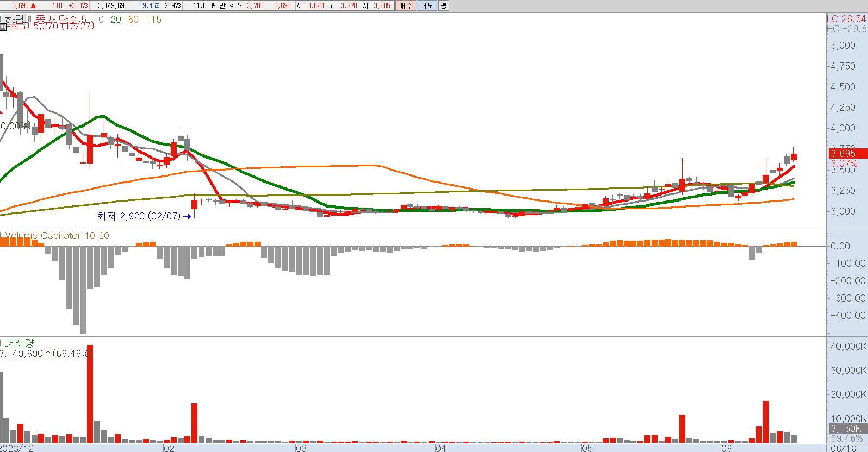Click the tallest red volume bar in December
Screen dimensions: 868x452
tap(90, 394)
